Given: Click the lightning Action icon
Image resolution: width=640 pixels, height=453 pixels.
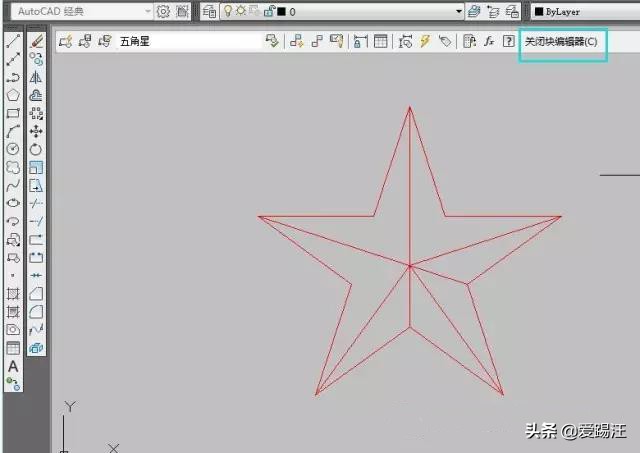Looking at the screenshot, I should pos(425,41).
